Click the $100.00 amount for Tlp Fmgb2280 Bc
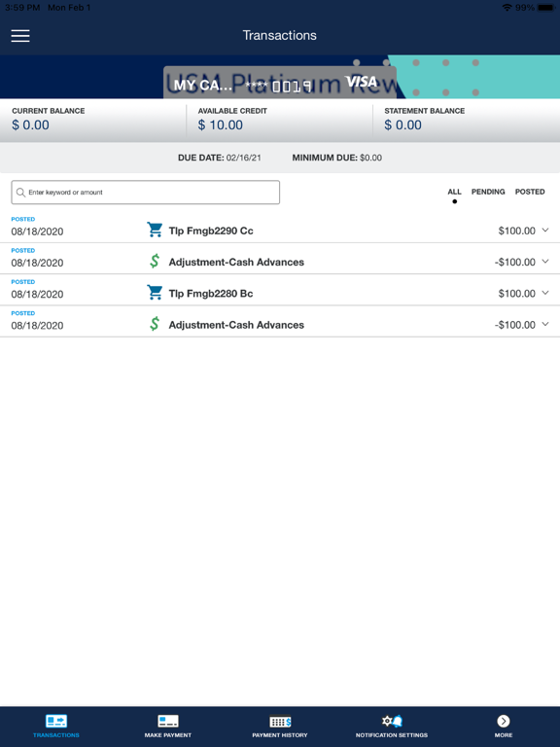The height and width of the screenshot is (747, 560). 516,294
